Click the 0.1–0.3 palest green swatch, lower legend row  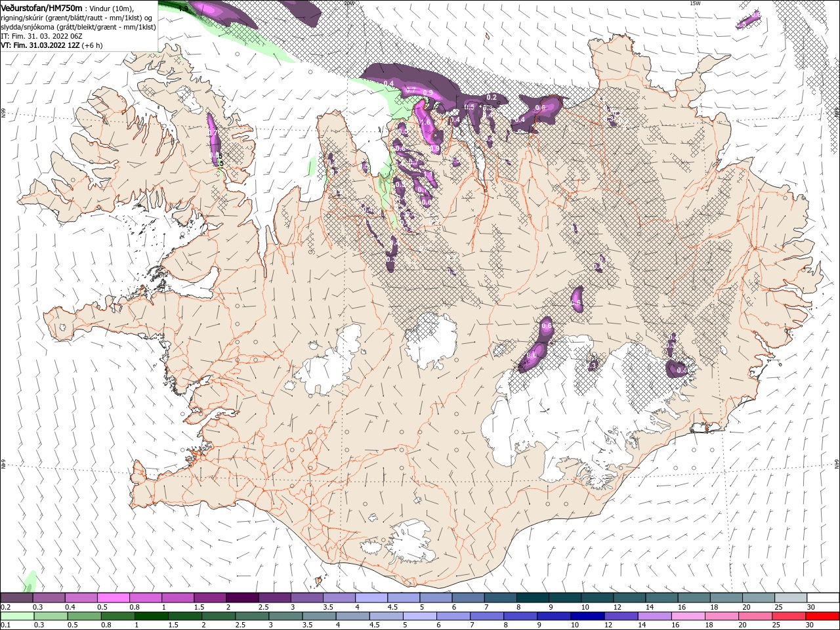coord(17,616)
